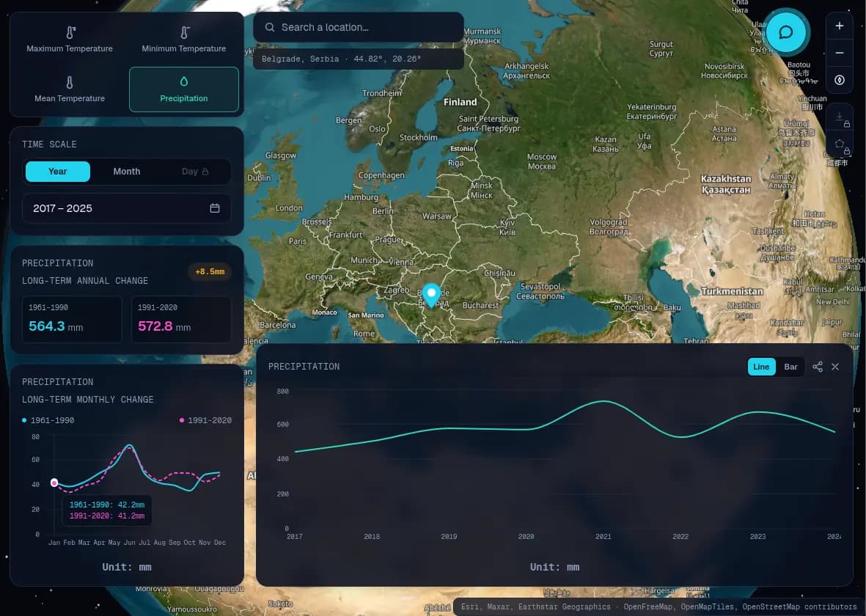Click the Mean Temperature thermometer icon

point(70,82)
